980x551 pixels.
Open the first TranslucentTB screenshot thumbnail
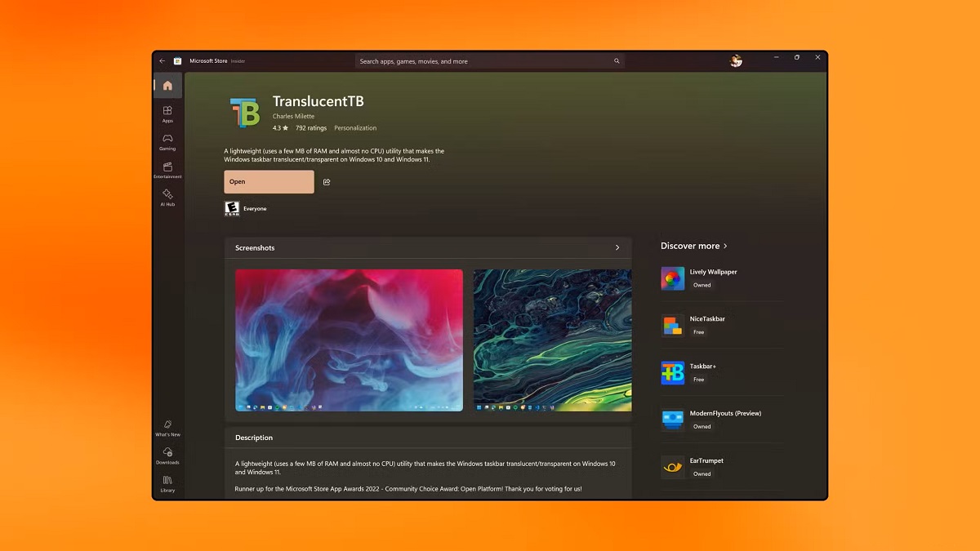click(349, 340)
